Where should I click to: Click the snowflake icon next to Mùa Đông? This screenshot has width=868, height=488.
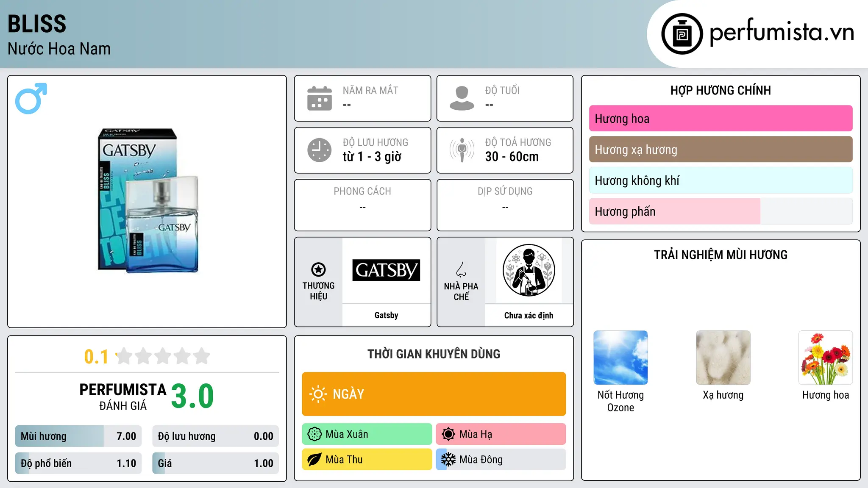(x=448, y=460)
